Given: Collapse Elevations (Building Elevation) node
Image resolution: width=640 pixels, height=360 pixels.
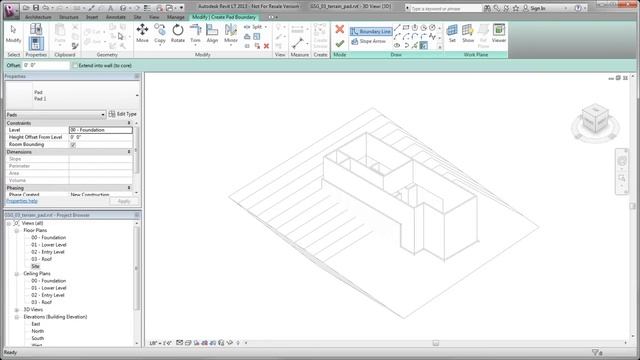Looking at the screenshot, I should [17, 317].
